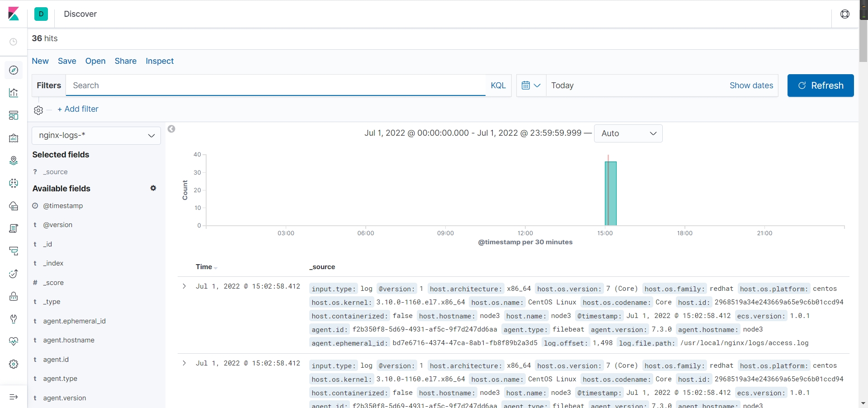
Task: Click the histogram bar at 15:00
Action: pos(610,194)
